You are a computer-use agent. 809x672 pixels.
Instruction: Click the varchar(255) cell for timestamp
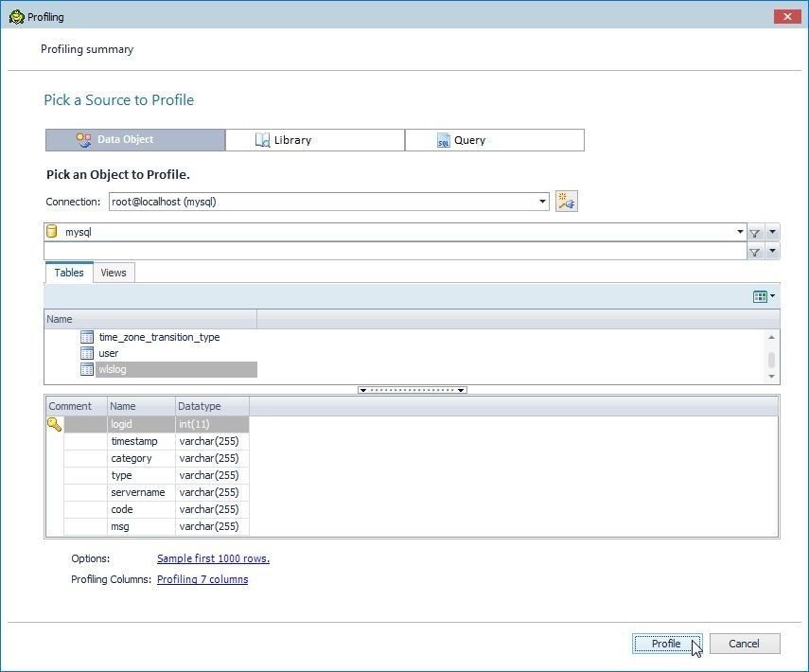[x=212, y=441]
